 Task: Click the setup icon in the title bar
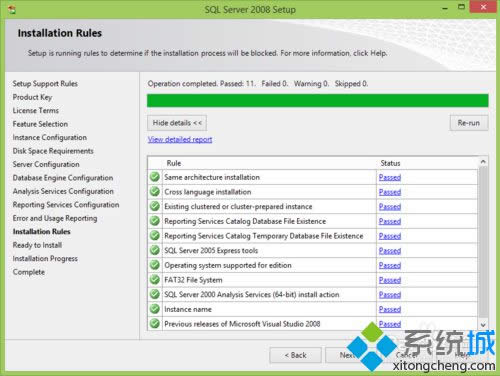click(x=12, y=10)
